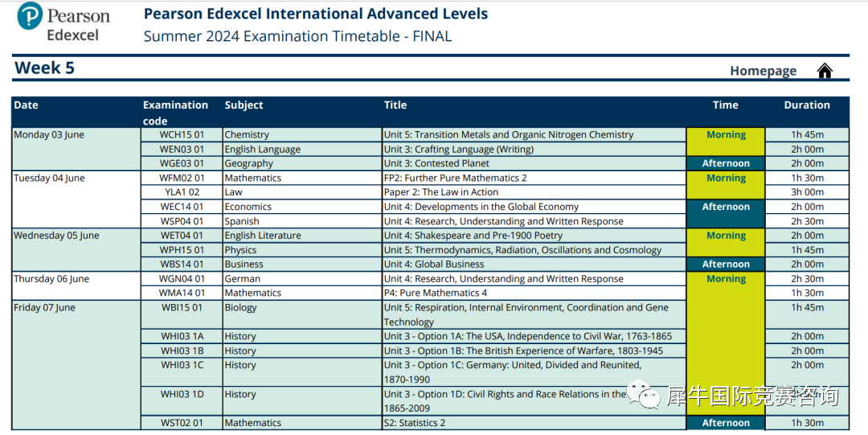Image resolution: width=868 pixels, height=435 pixels.
Task: Click Friday's Afternoon time cell for Statistics
Action: (726, 423)
